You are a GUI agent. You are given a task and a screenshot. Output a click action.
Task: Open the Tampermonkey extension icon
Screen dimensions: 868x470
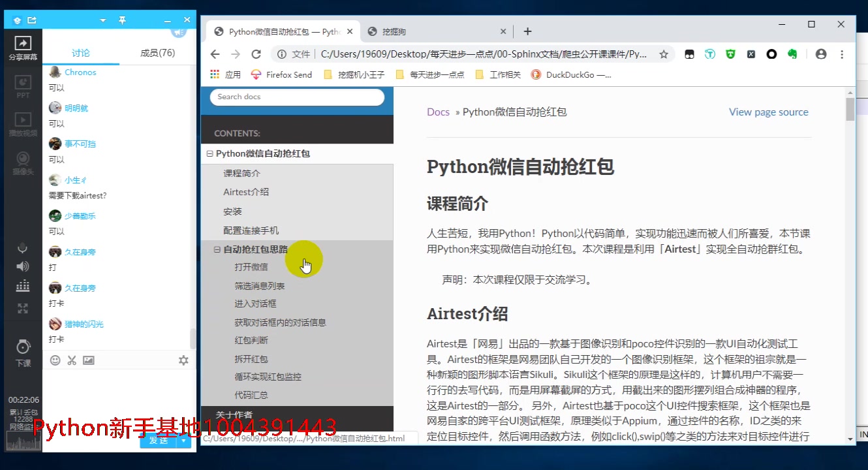coord(689,54)
